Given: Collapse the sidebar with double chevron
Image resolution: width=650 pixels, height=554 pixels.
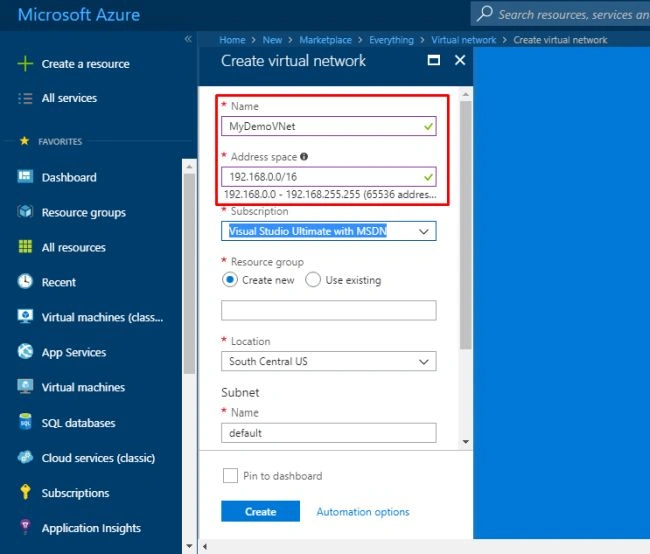Looking at the screenshot, I should click(188, 39).
